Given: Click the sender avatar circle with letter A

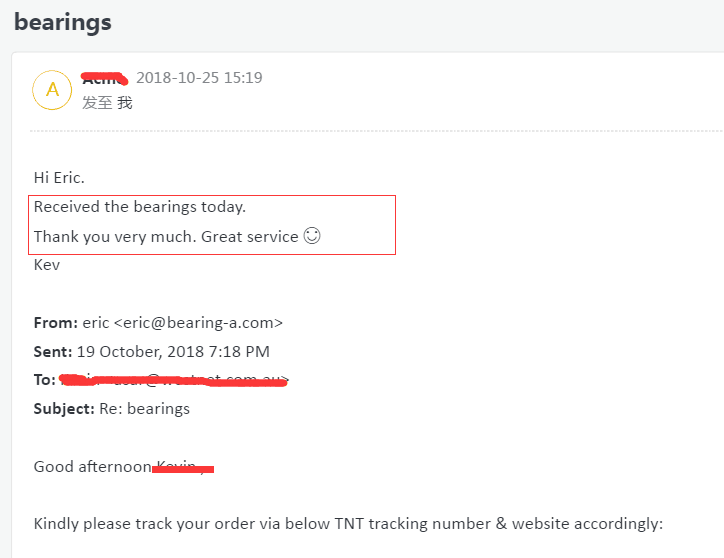Looking at the screenshot, I should [52, 90].
